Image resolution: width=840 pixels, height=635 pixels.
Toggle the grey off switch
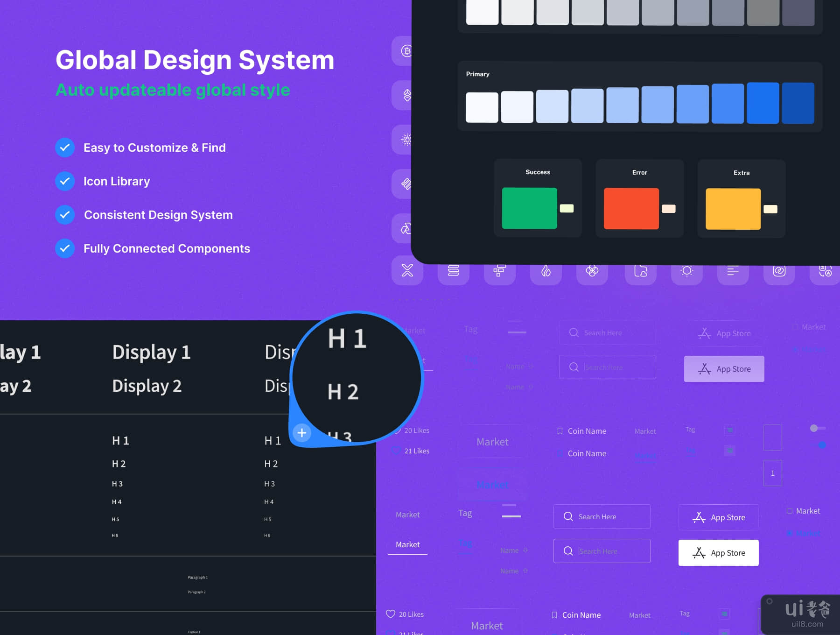[x=817, y=428]
